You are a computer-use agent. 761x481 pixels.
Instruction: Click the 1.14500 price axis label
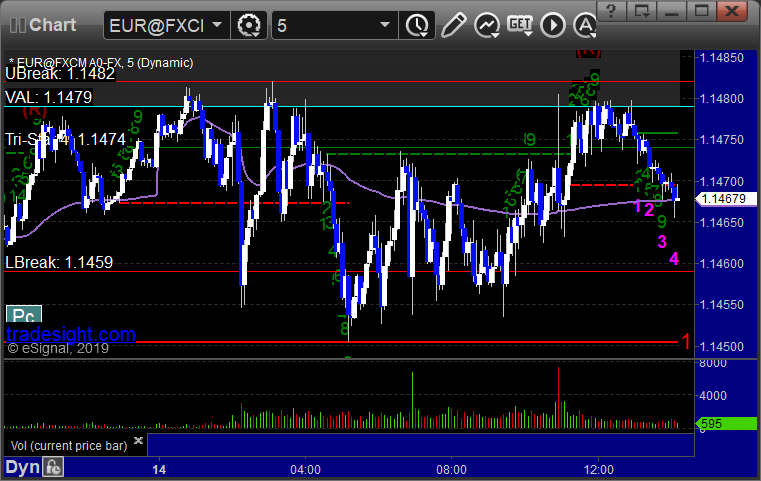[722, 347]
